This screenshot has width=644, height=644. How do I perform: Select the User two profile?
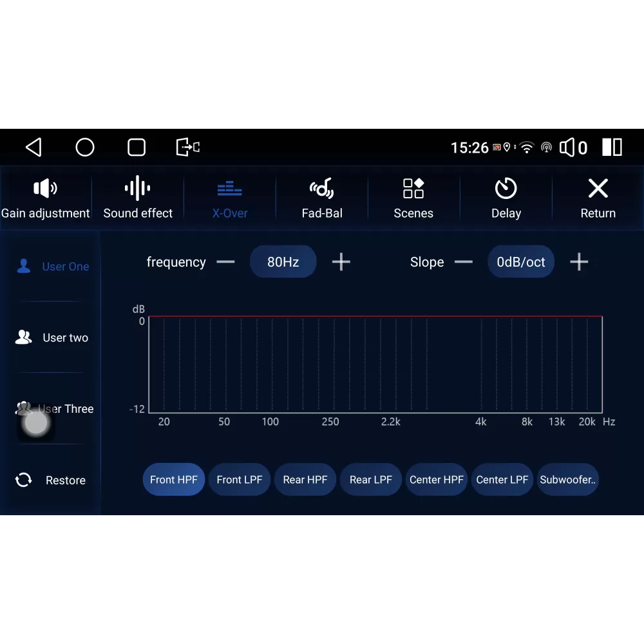[x=52, y=337]
